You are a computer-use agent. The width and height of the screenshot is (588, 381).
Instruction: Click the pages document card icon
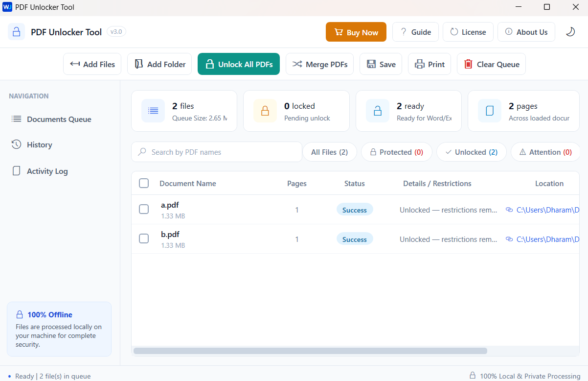click(490, 111)
